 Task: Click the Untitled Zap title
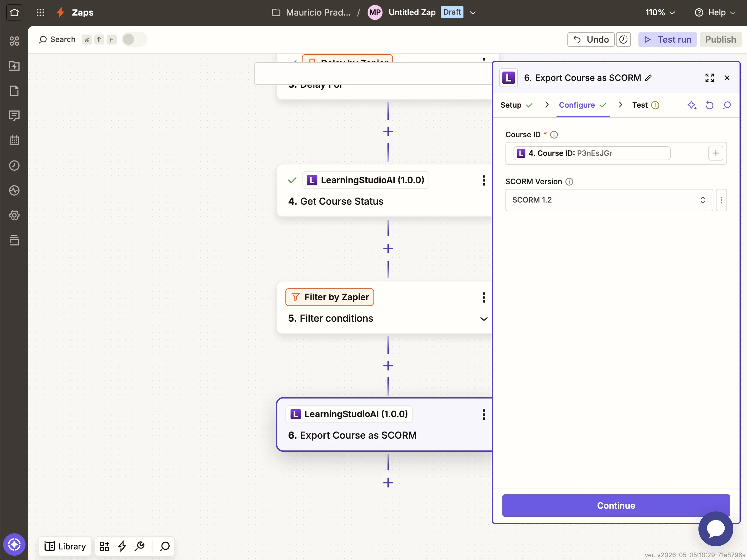click(x=412, y=12)
